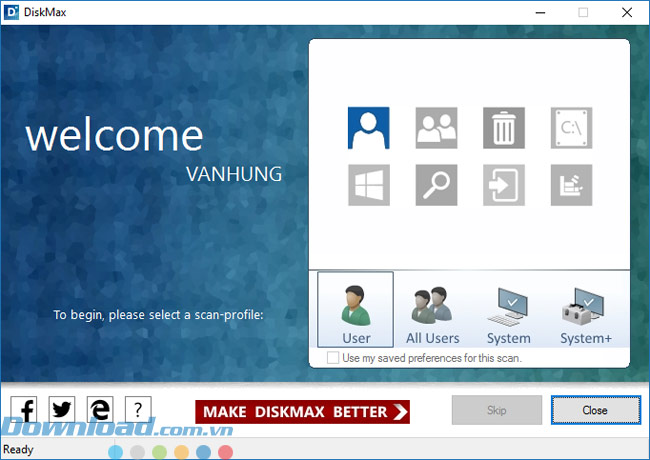This screenshot has height=460, width=650.
Task: Click the 'To begin, please select a scan-profile:' text
Action: coord(158,315)
